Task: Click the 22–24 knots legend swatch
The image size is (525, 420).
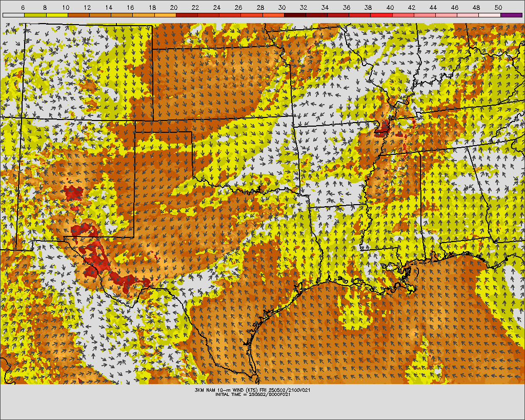Action: pyautogui.click(x=208, y=15)
